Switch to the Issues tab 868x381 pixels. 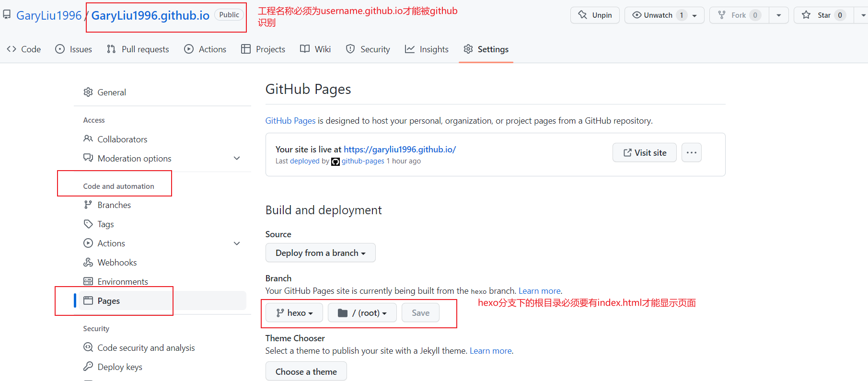point(74,49)
